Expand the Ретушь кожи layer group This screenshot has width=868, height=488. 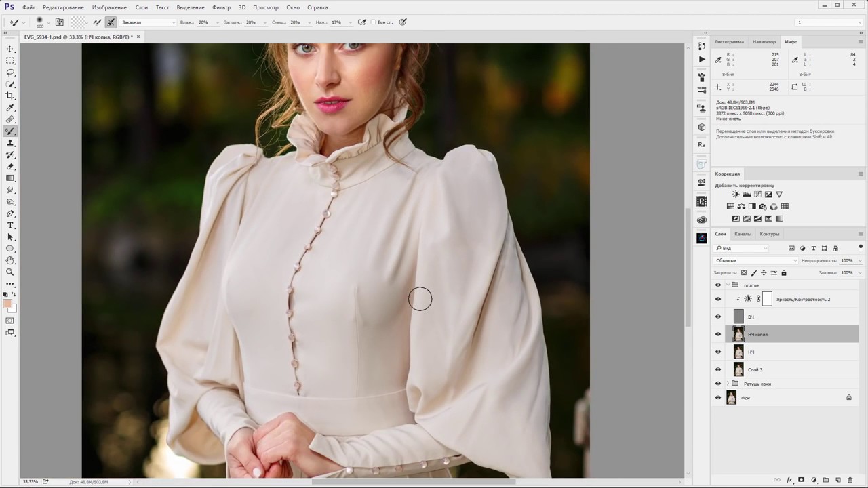[x=728, y=384]
